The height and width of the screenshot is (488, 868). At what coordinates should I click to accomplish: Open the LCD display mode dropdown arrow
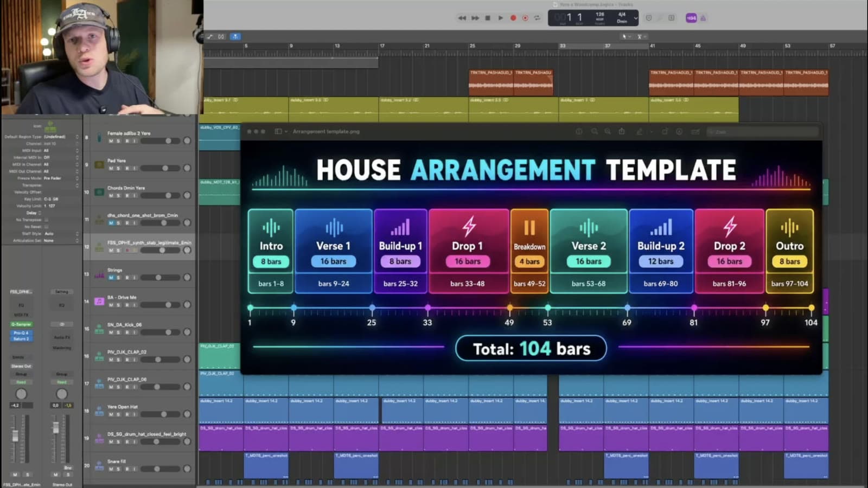[636, 18]
